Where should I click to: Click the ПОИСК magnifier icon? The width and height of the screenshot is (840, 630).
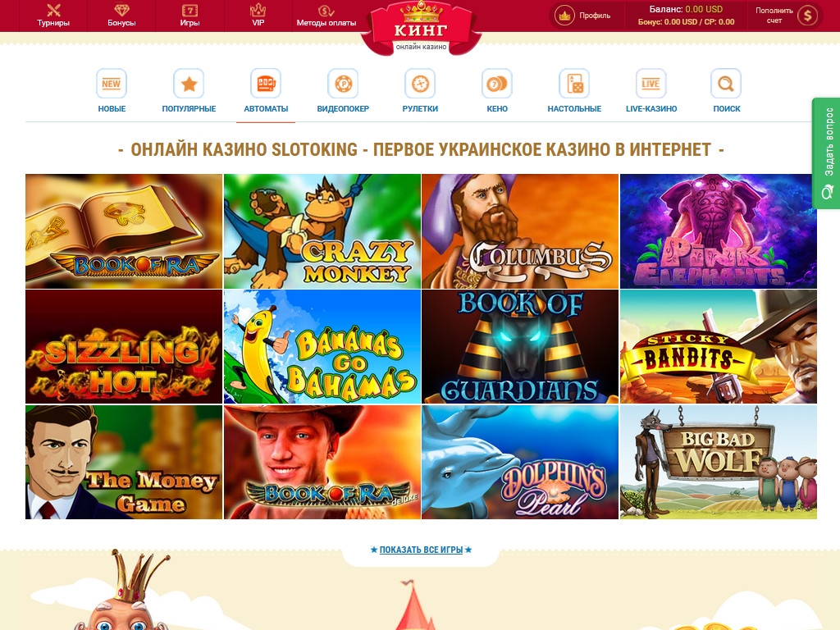click(x=726, y=84)
